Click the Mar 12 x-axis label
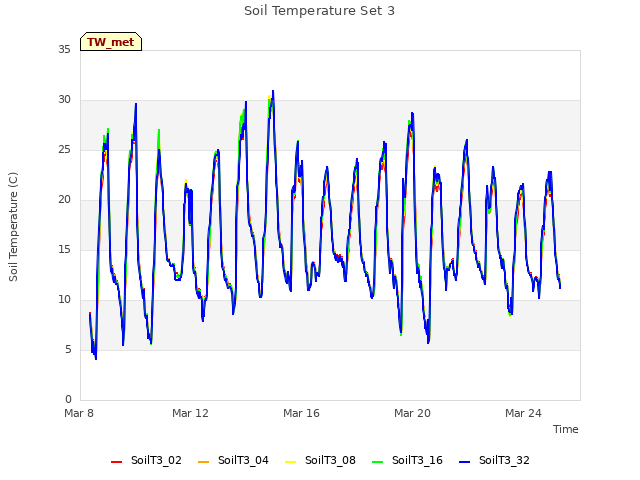Viewport: 640px width, 480px height. point(190,413)
